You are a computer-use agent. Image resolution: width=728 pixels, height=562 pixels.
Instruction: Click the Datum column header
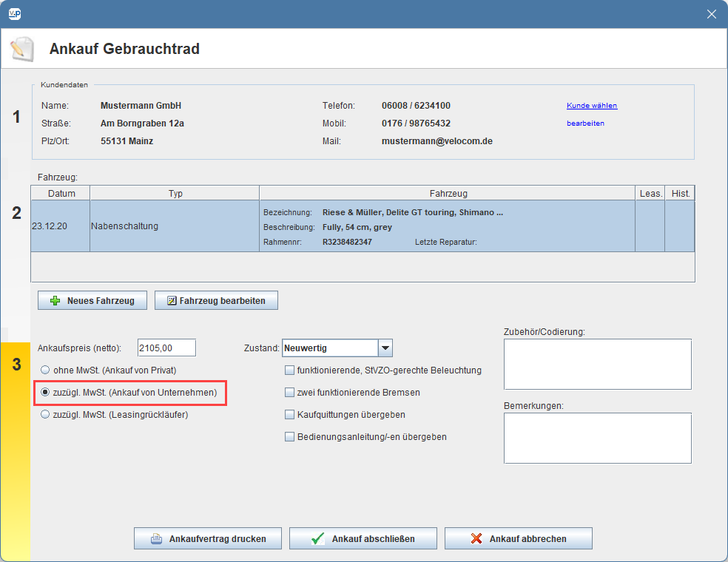(x=61, y=193)
